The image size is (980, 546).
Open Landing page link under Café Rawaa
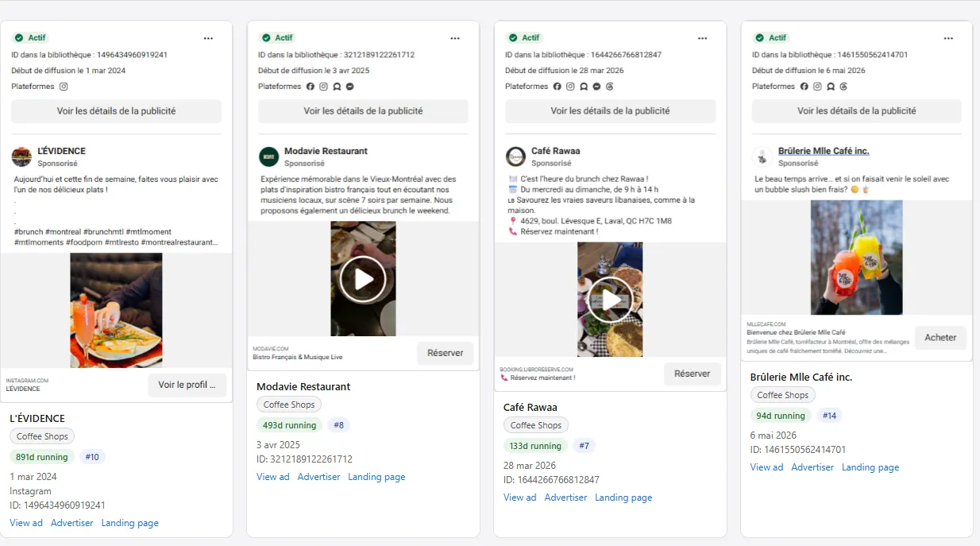pos(624,498)
